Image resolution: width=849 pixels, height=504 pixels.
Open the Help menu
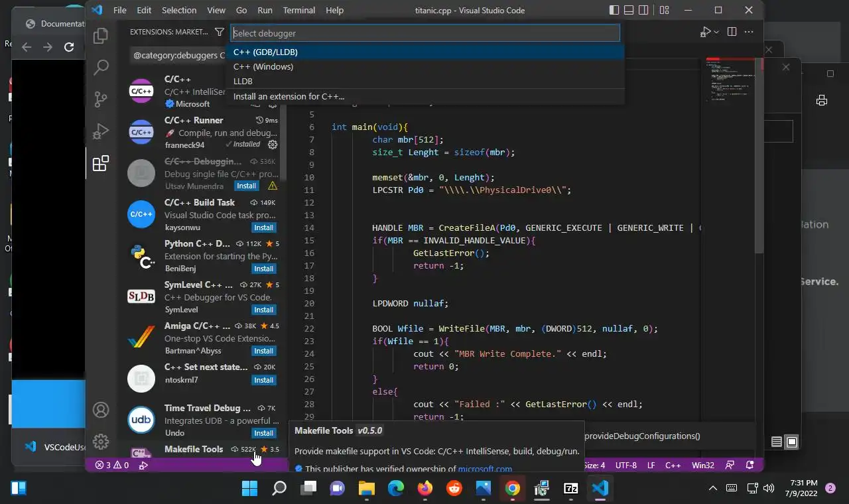coord(335,10)
